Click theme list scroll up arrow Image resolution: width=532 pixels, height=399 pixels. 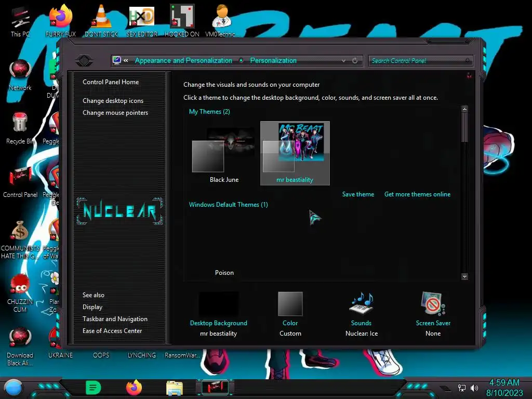[x=464, y=109]
